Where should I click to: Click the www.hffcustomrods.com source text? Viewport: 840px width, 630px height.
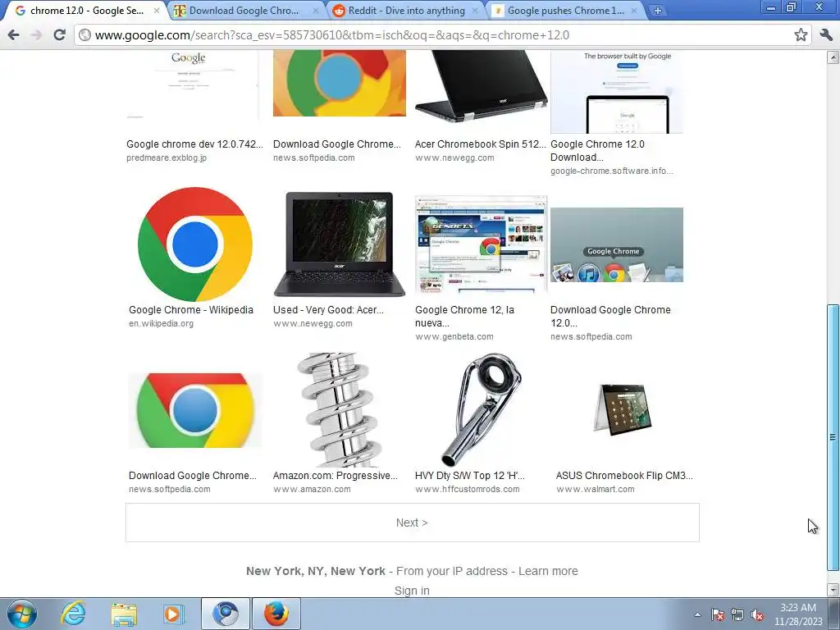pyautogui.click(x=467, y=489)
